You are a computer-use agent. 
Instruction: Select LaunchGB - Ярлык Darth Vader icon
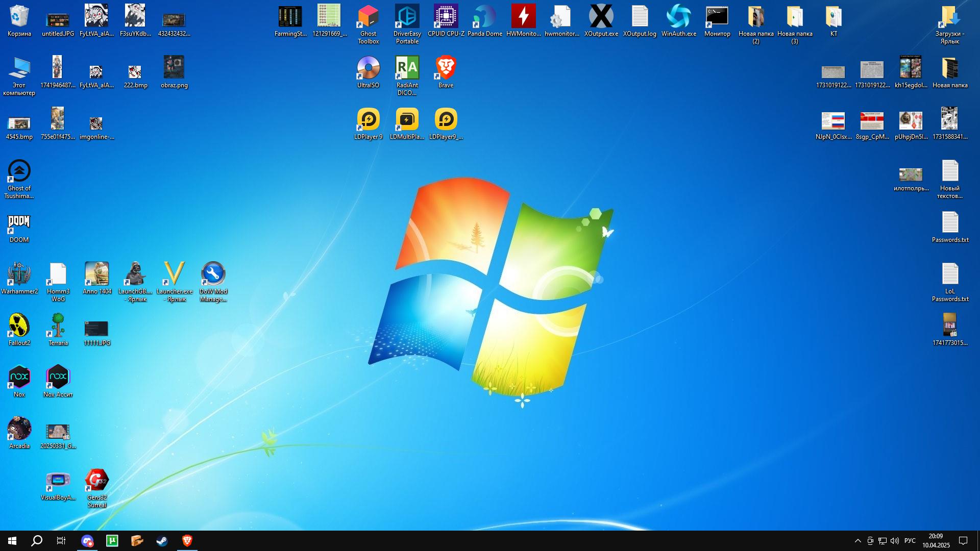135,282
